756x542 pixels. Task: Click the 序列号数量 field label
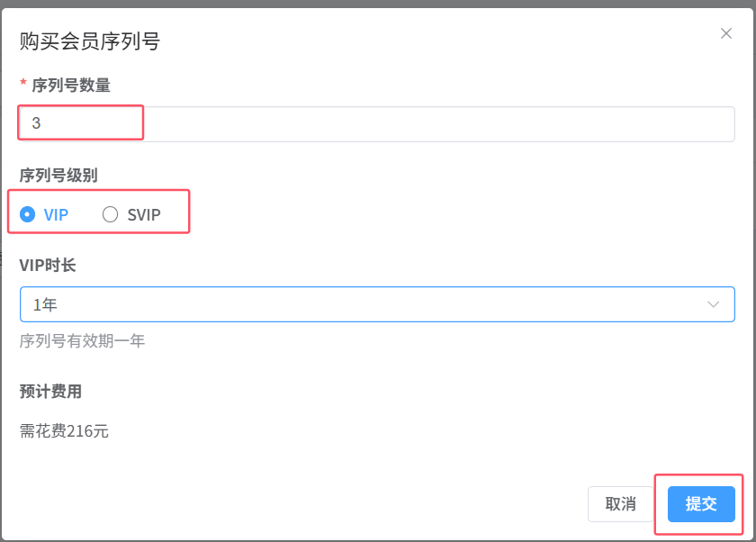tap(71, 86)
